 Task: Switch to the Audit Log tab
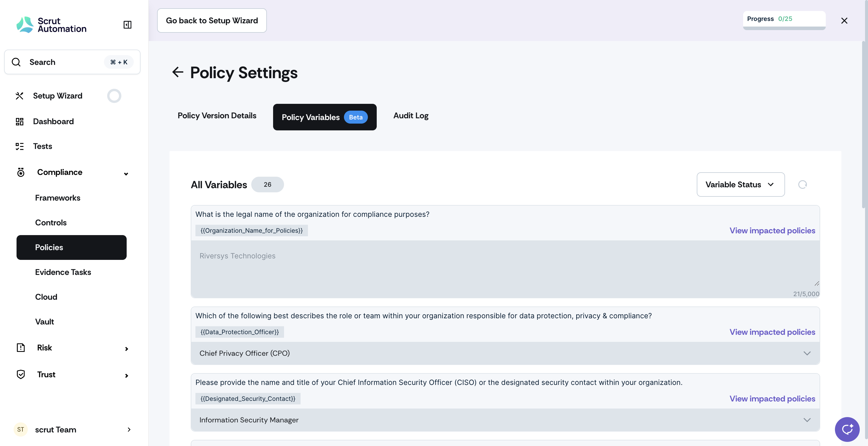(x=411, y=116)
